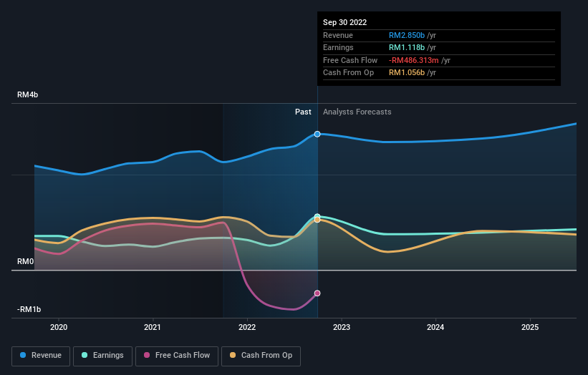Click the -RM1b y-axis label

pyautogui.click(x=29, y=309)
